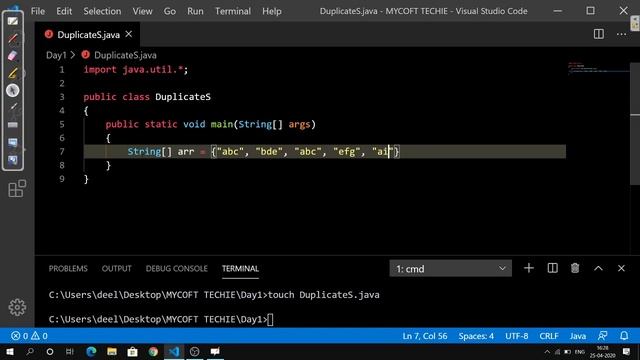Launch Microsoft Edge from taskbar

tap(91, 351)
